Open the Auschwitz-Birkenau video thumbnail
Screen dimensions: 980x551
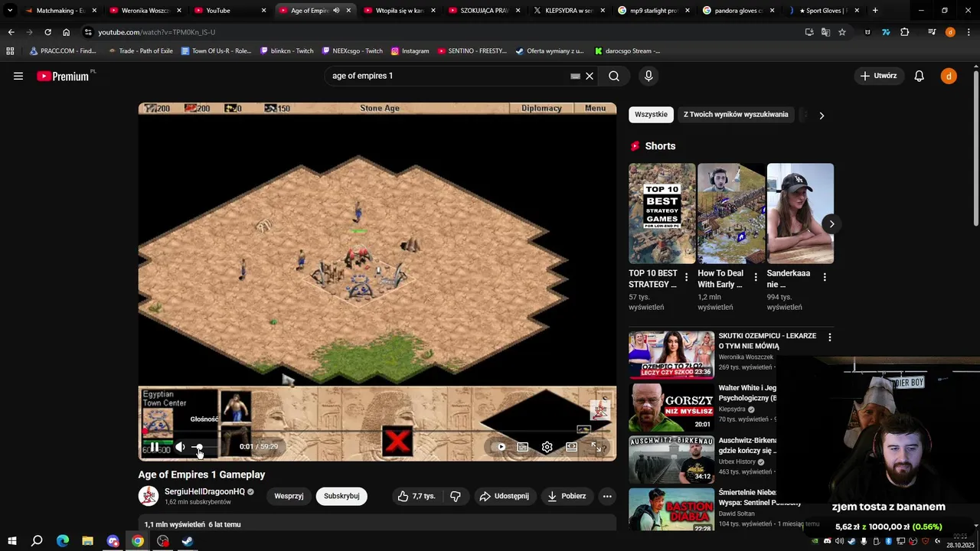click(671, 459)
